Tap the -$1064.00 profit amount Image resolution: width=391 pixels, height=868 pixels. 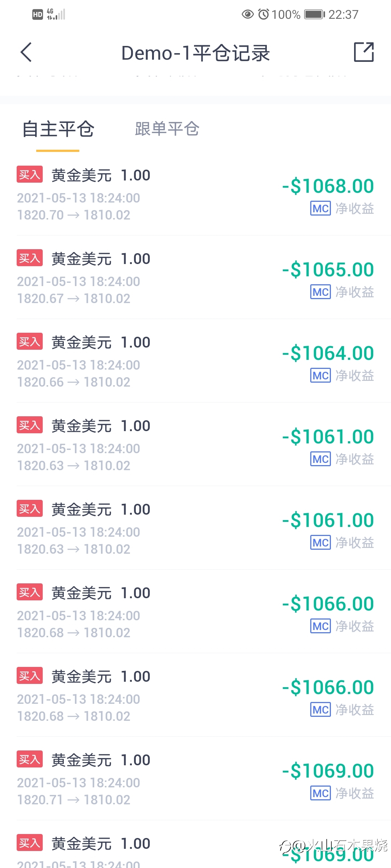click(328, 353)
